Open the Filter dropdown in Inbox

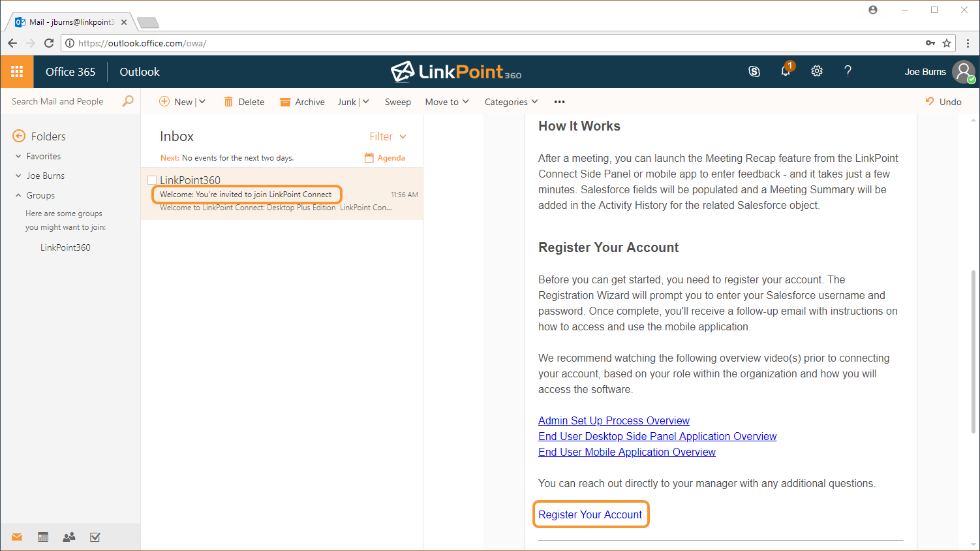388,136
